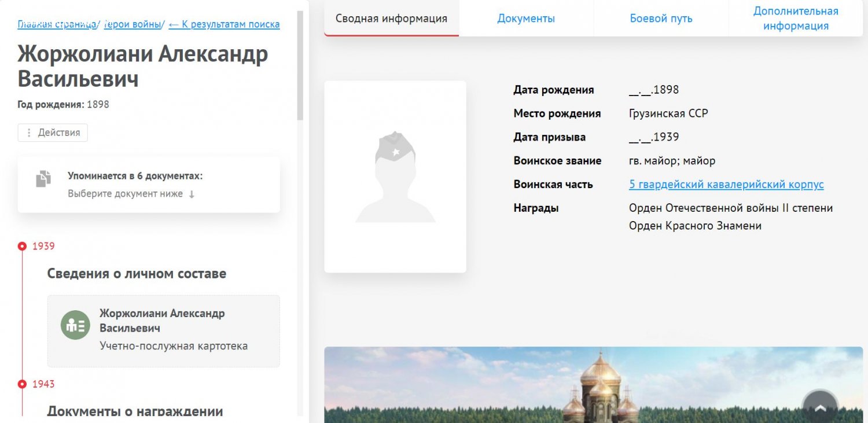Go to 'Главная страница' breadcrumb link
Screen dimensions: 868x423
(x=57, y=24)
